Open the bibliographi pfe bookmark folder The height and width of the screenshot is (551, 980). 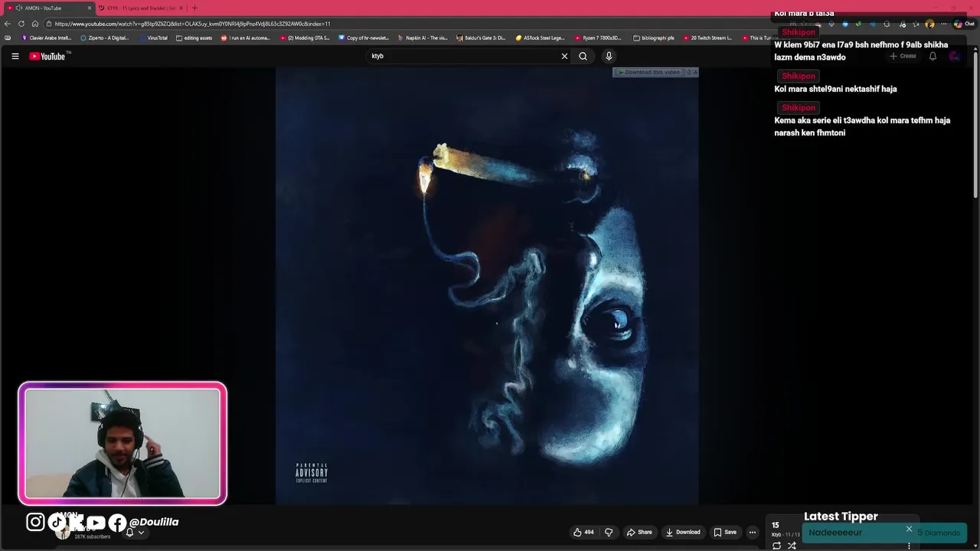tap(655, 37)
